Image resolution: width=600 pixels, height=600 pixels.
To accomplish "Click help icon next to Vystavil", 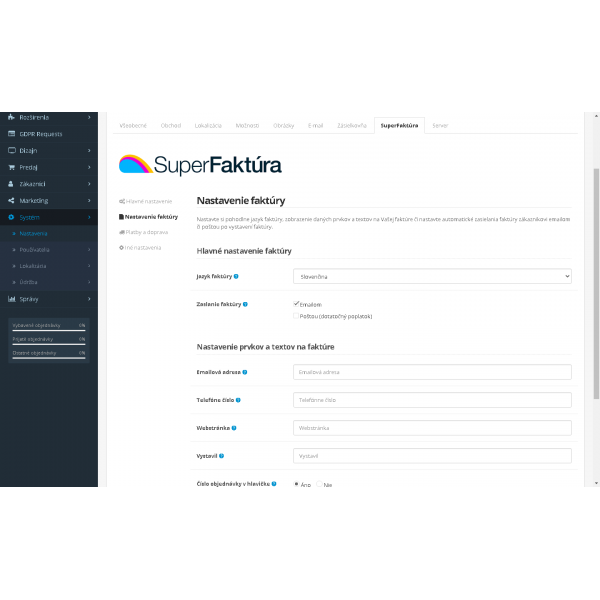I will 222,456.
